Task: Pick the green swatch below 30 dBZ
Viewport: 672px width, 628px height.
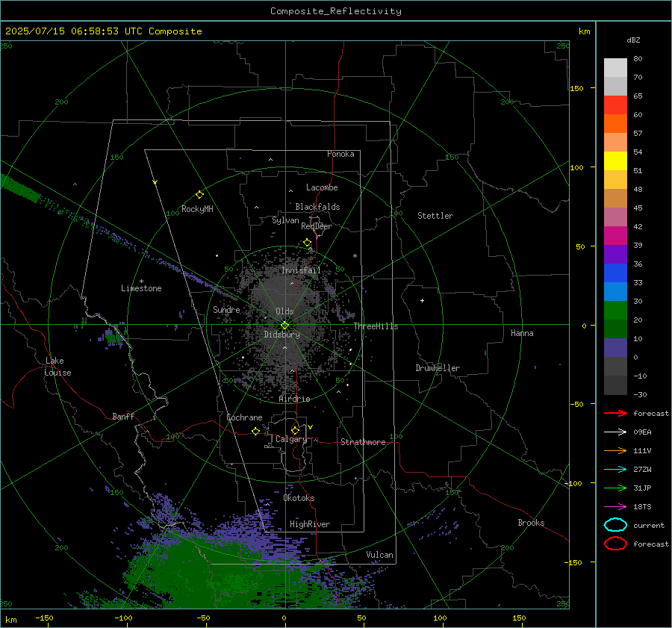Action: (615, 311)
